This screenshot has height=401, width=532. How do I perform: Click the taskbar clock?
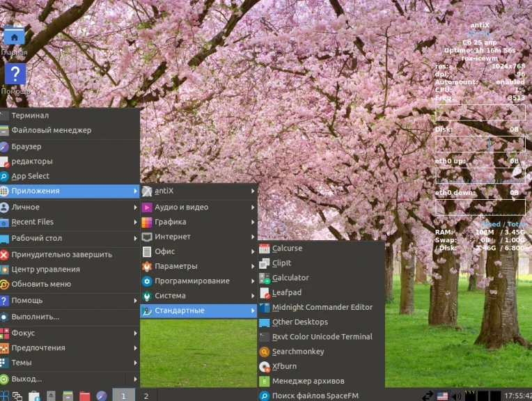click(518, 396)
